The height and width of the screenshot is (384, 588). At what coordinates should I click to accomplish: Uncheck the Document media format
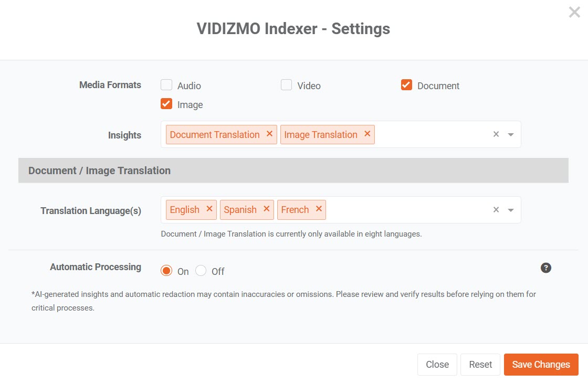point(406,85)
